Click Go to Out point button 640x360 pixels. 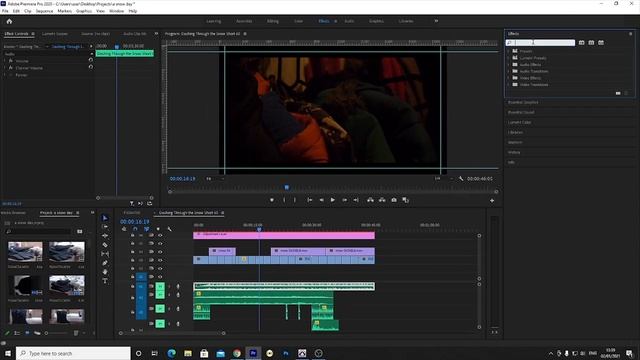click(x=356, y=200)
